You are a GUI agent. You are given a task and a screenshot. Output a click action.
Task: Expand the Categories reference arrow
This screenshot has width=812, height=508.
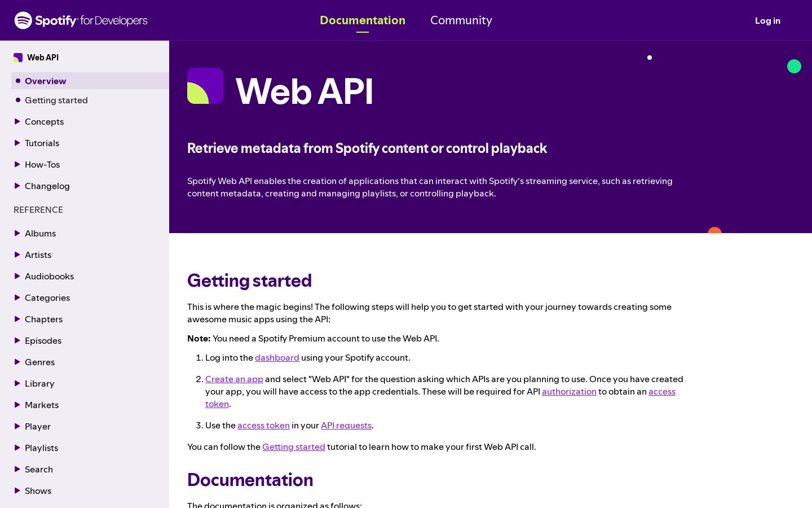(x=17, y=297)
